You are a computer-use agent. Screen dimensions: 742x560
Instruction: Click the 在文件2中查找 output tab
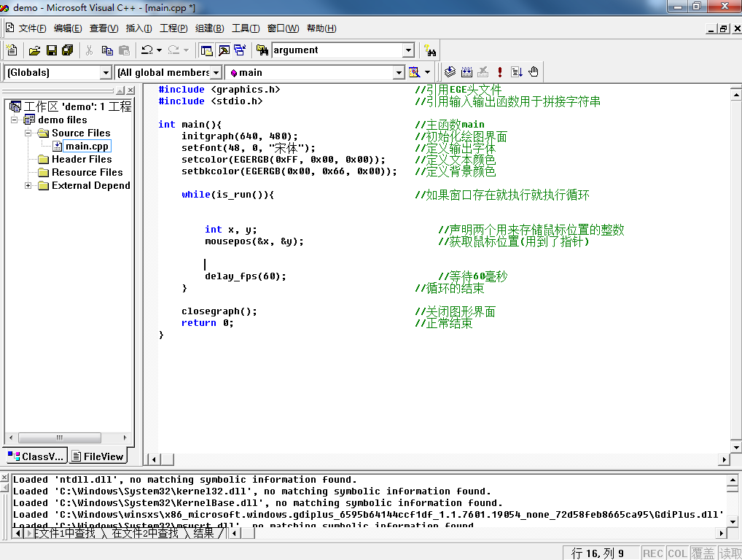click(144, 533)
